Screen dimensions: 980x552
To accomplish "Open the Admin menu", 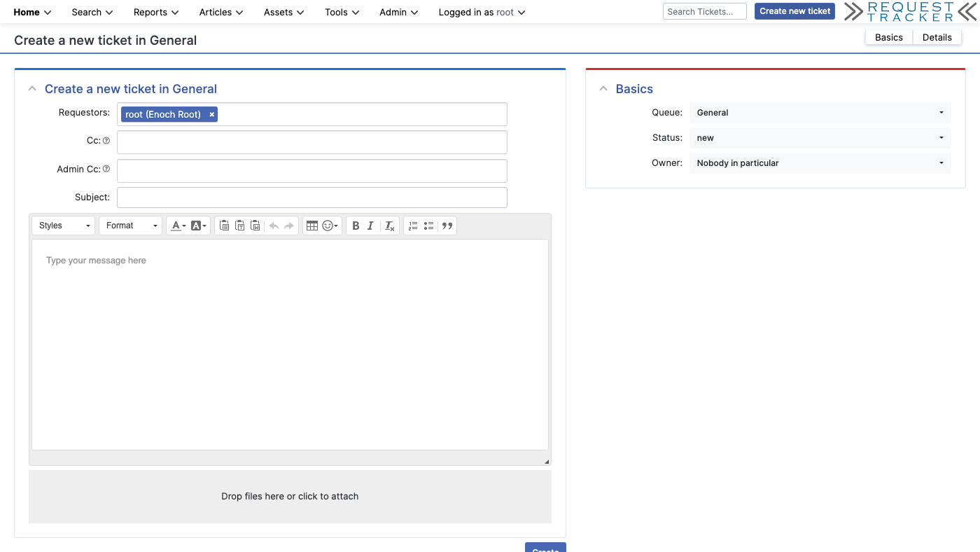I will point(398,12).
